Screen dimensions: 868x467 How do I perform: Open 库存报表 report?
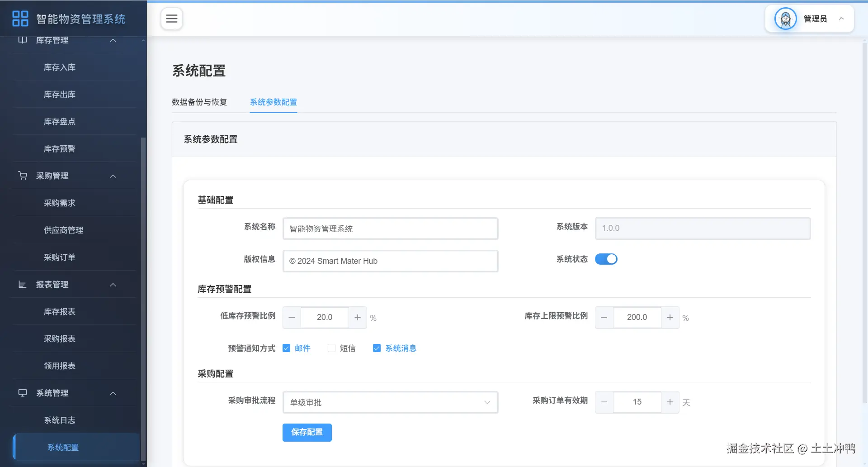[60, 311]
